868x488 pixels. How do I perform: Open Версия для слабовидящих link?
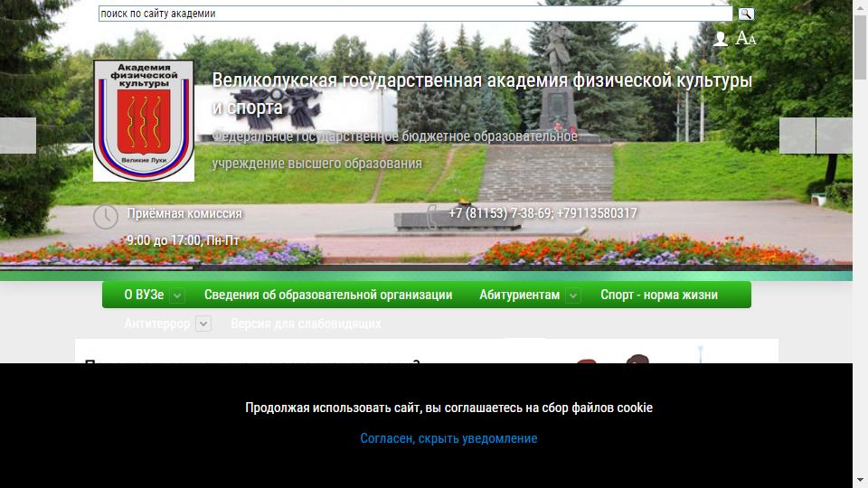[306, 324]
